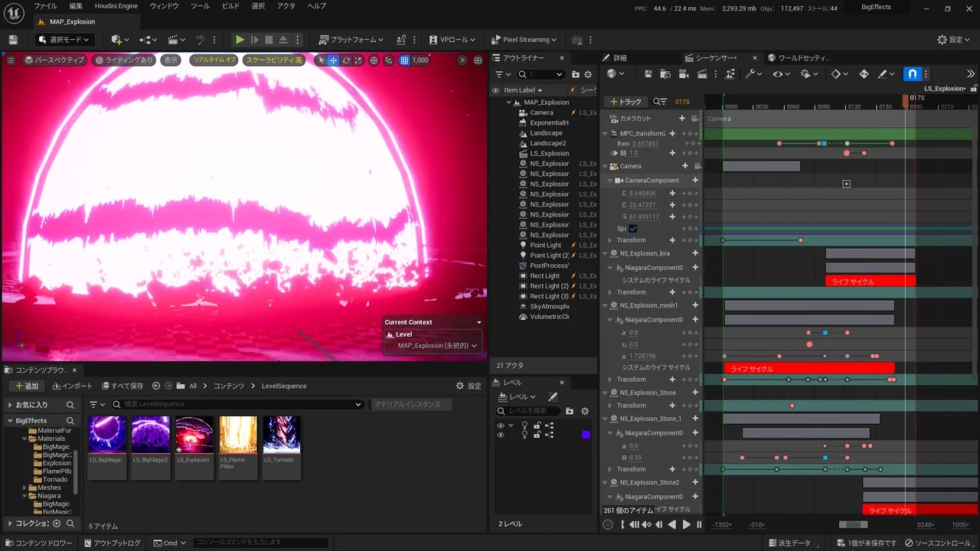Image resolution: width=980 pixels, height=551 pixels.
Task: Expand the Meshes folder in content tree
Action: tap(25, 487)
